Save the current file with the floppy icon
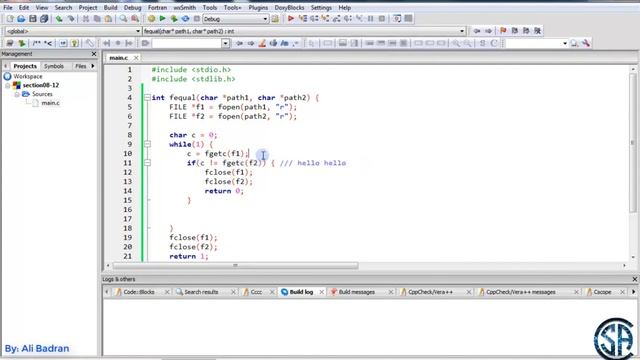 point(33,19)
